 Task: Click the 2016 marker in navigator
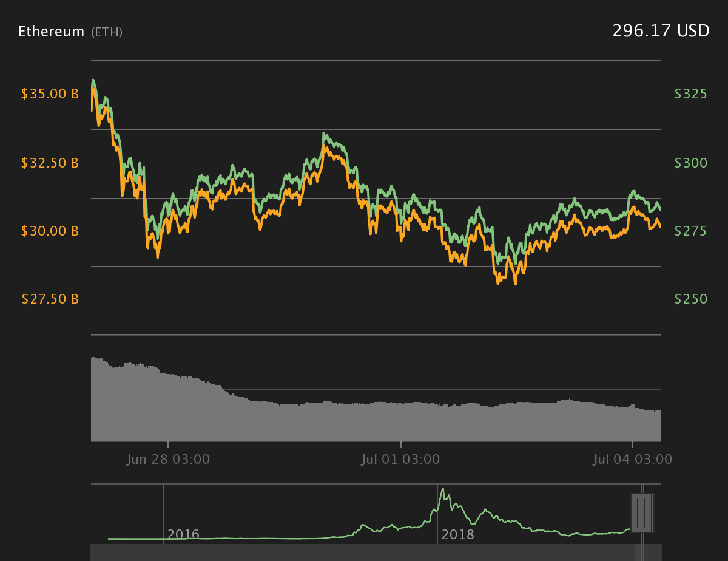[x=183, y=535]
